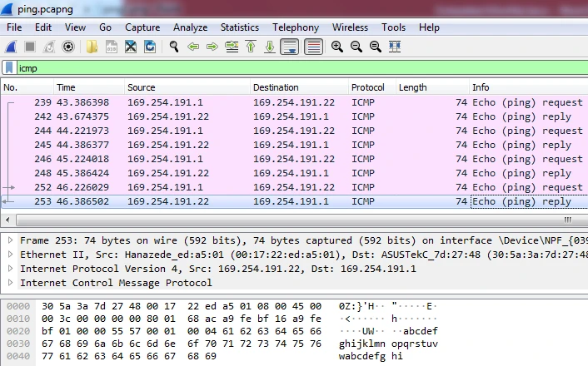Open the Edit menu
This screenshot has height=366, width=588.
coord(43,27)
